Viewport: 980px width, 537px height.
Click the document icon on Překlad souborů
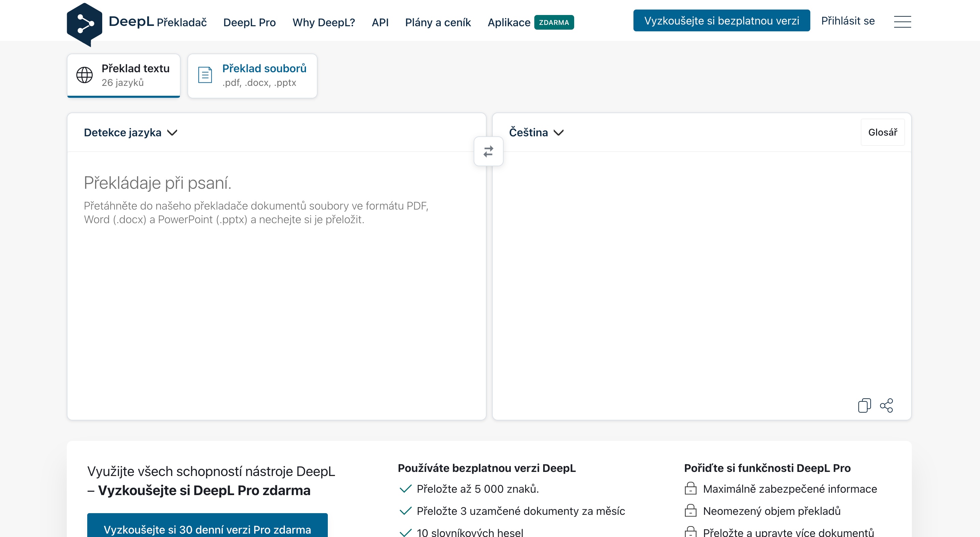pos(205,75)
